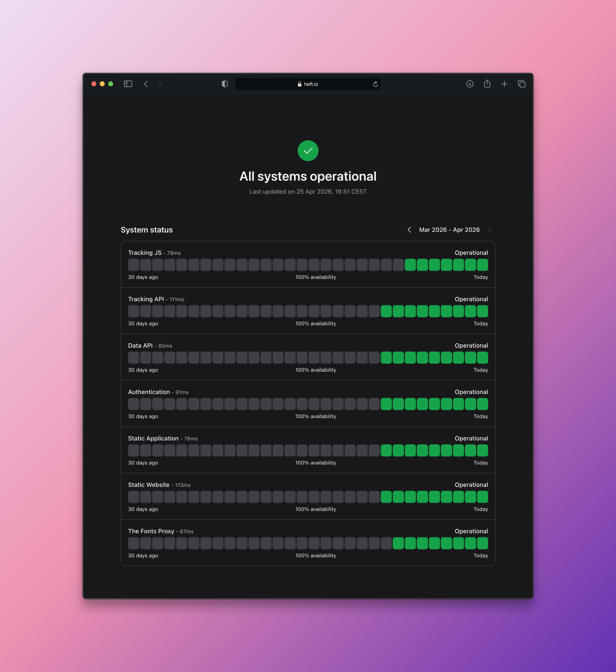The height and width of the screenshot is (672, 616).
Task: Click the Operational status of Authentication
Action: 471,392
